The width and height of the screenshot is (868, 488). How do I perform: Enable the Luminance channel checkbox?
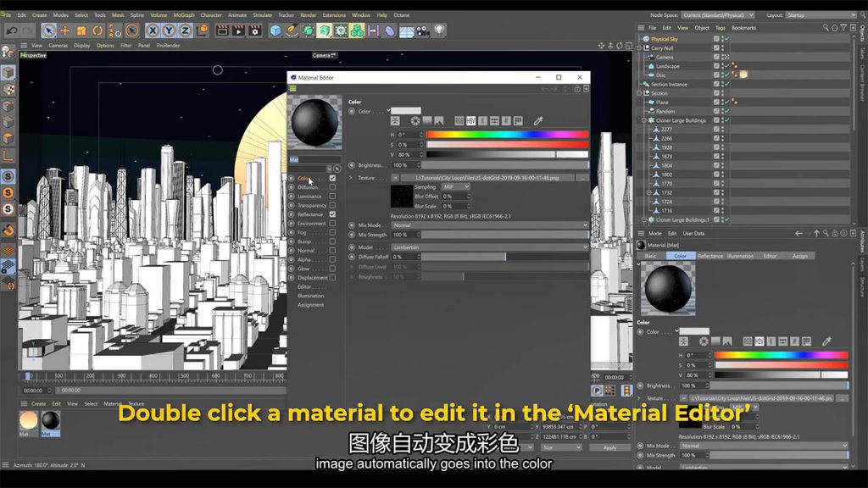click(332, 197)
